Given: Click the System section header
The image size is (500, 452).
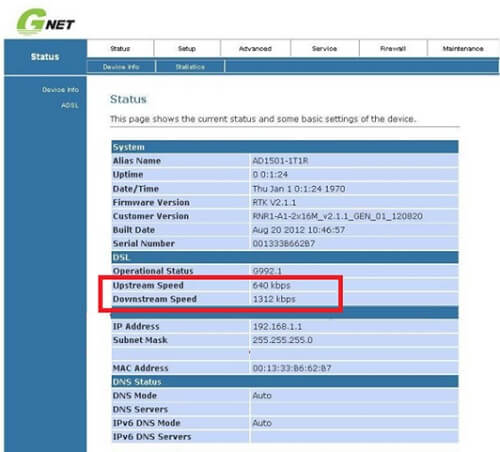Looking at the screenshot, I should pyautogui.click(x=285, y=147).
